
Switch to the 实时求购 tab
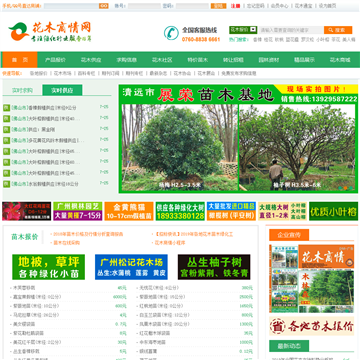[22, 90]
